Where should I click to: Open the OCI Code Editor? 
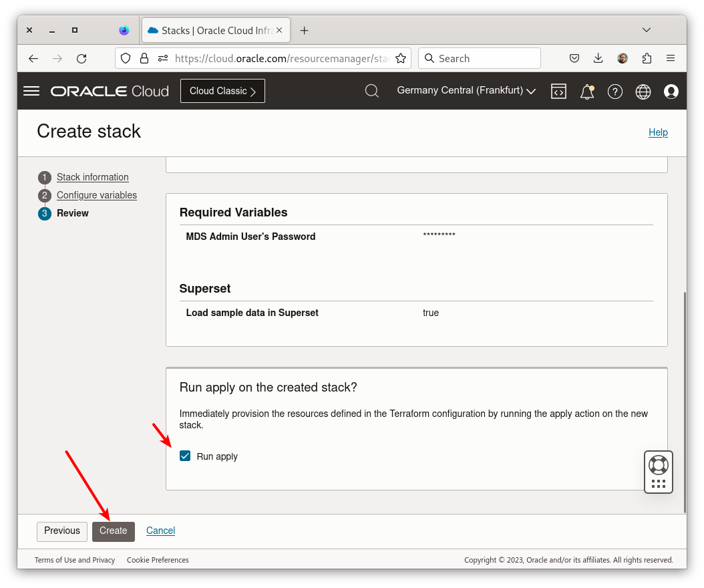(559, 91)
